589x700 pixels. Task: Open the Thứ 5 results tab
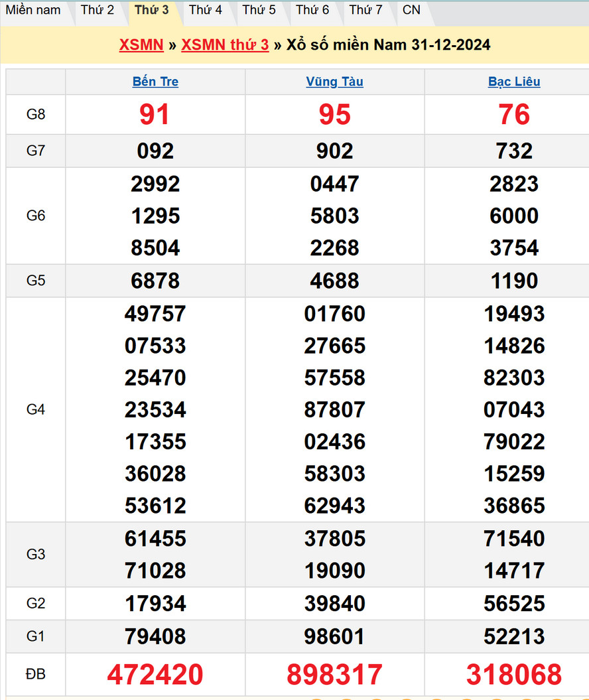(x=259, y=10)
